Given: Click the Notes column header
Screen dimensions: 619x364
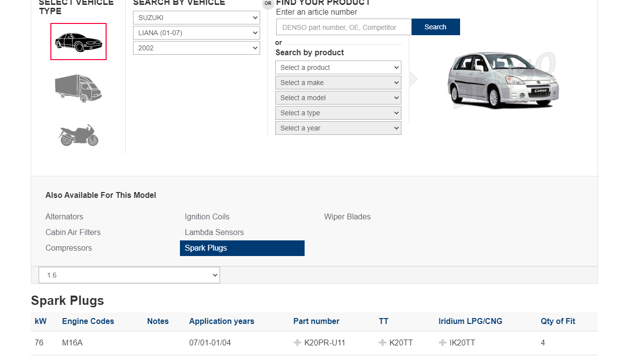Looking at the screenshot, I should (158, 321).
